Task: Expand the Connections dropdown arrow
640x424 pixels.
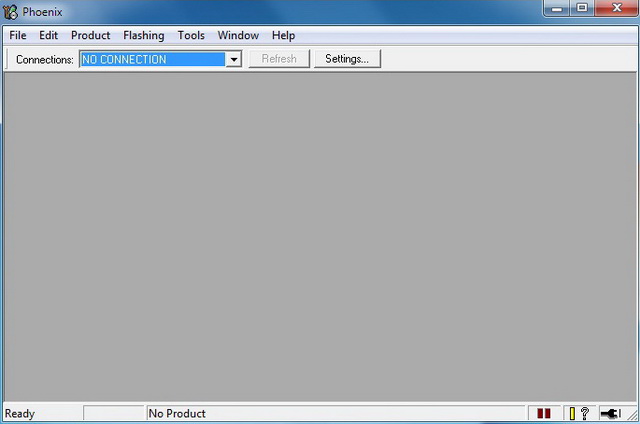Action: (234, 59)
